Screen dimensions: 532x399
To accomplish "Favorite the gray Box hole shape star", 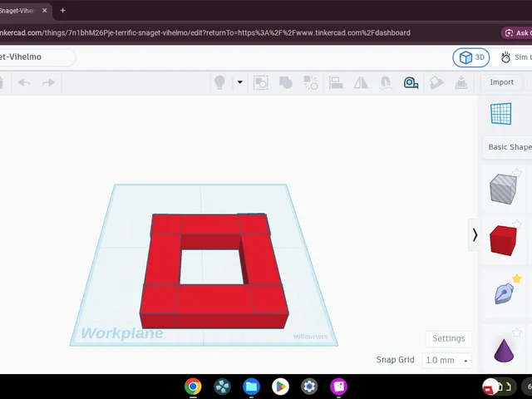I will (x=516, y=173).
